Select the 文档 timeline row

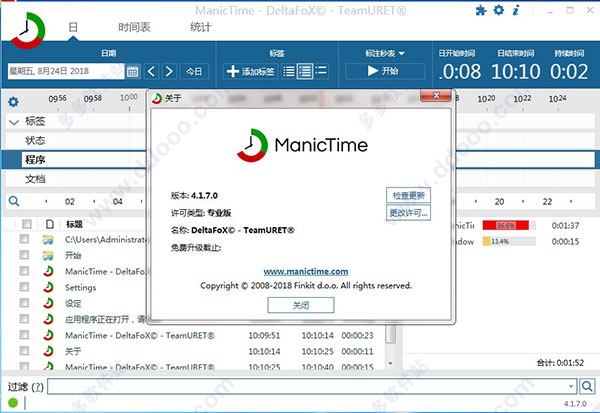[35, 179]
